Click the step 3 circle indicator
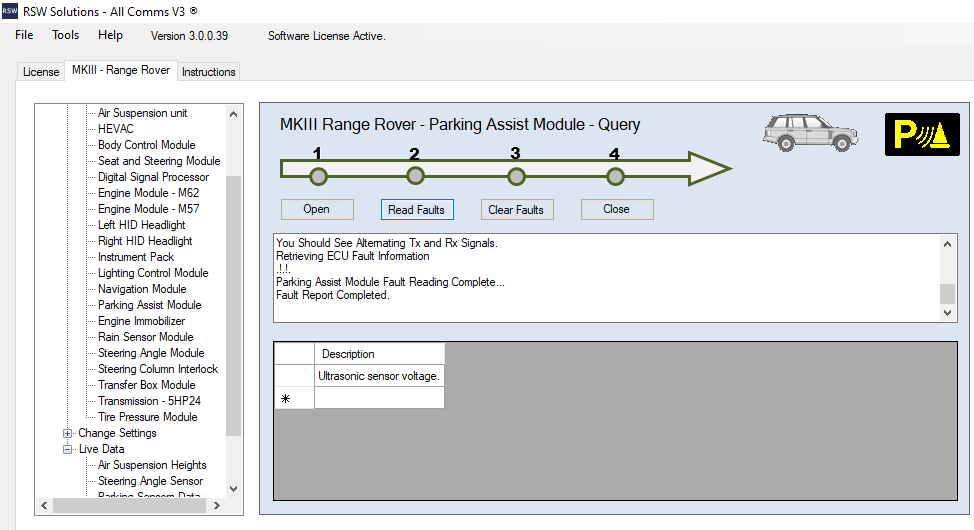974x530 pixels. pyautogui.click(x=516, y=177)
